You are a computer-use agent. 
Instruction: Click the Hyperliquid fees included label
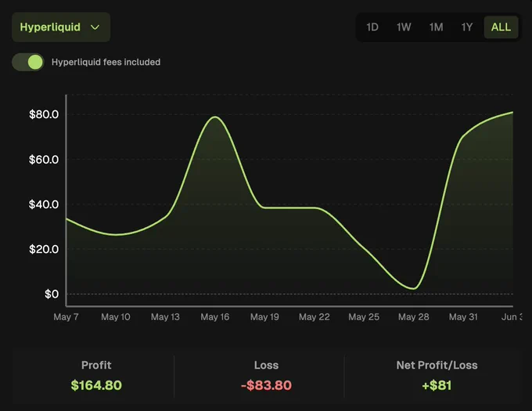(x=106, y=62)
